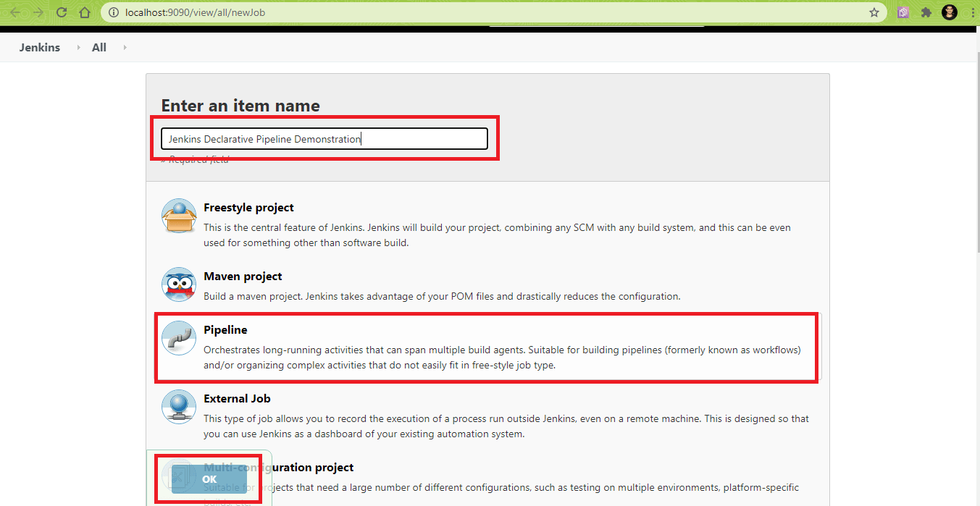Open the breadcrumb arrow after All
Image resolution: width=980 pixels, height=506 pixels.
tap(123, 47)
